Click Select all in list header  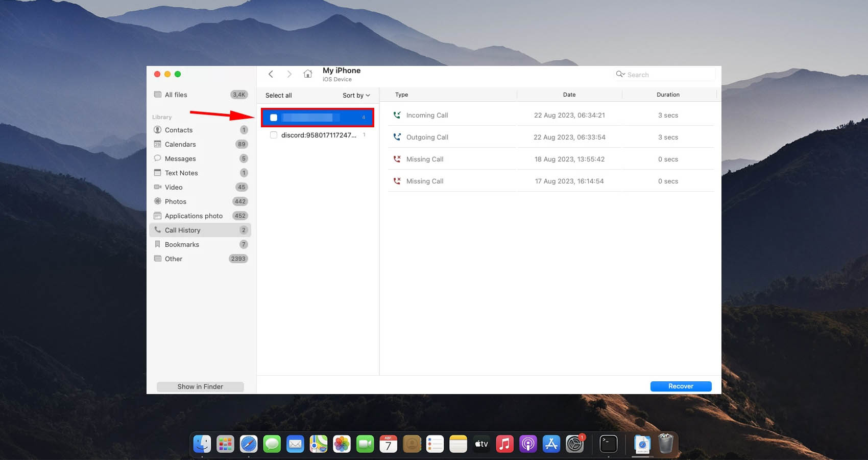coord(278,96)
